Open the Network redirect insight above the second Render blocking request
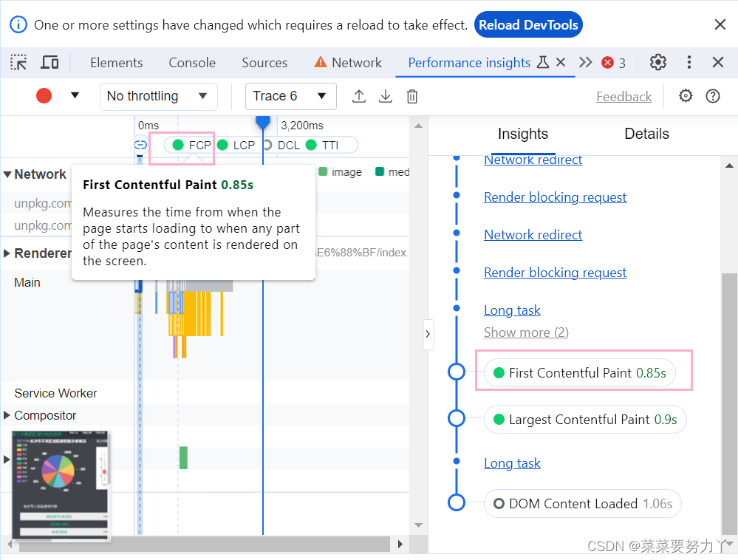This screenshot has height=560, width=738. tap(533, 234)
